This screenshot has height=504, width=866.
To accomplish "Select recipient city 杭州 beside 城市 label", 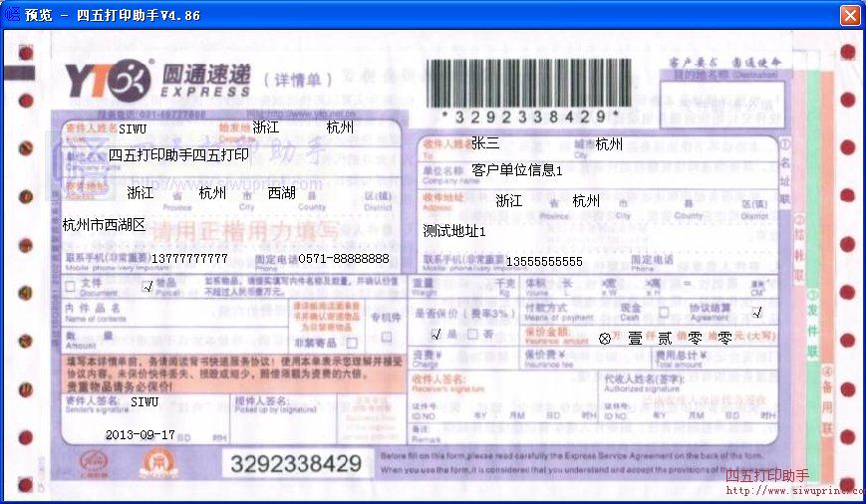I will [609, 144].
